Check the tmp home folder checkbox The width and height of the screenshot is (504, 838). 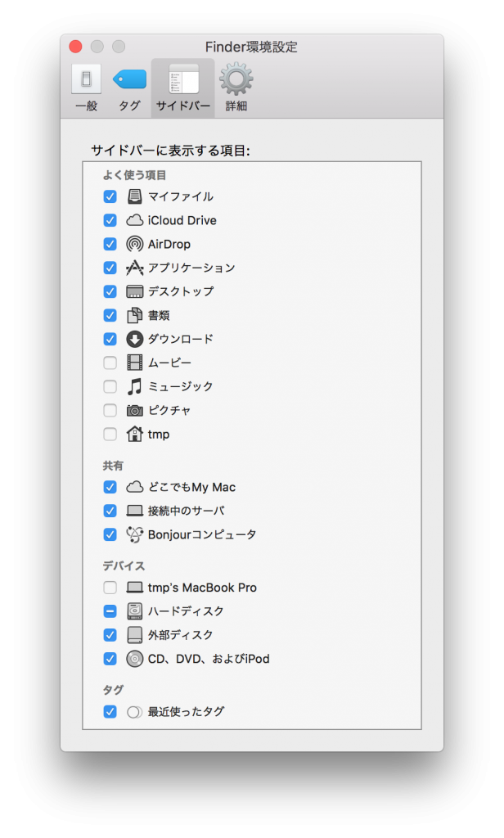tap(110, 434)
